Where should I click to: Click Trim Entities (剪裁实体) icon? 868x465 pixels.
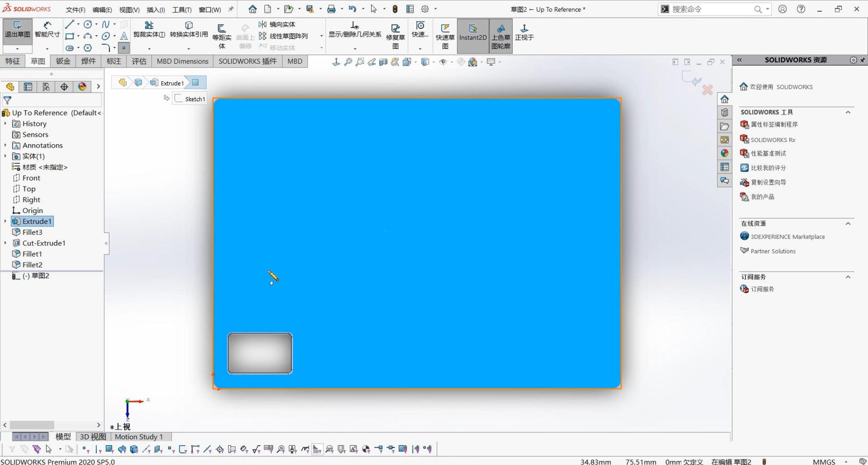(149, 26)
